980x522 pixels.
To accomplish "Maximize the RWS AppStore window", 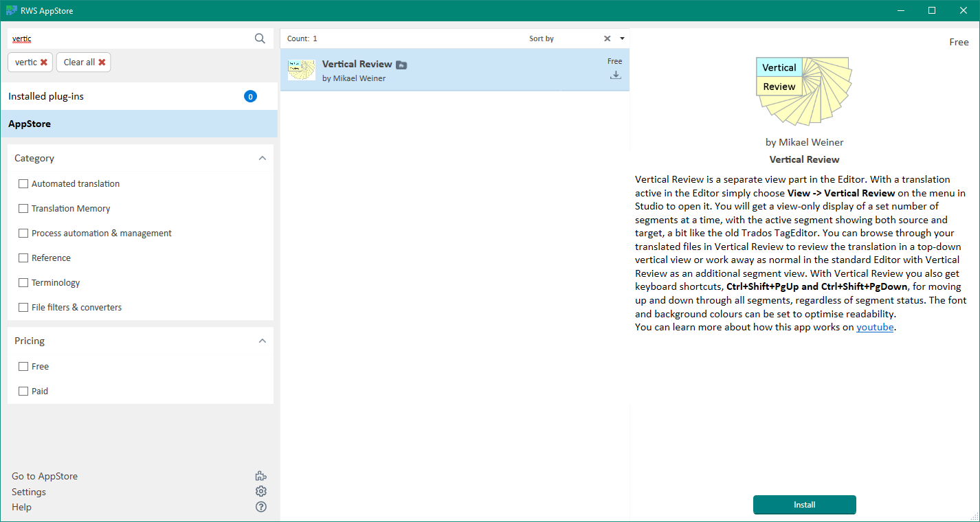I will (x=932, y=10).
